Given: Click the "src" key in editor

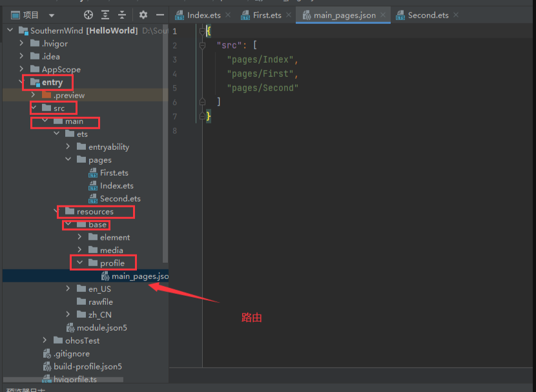Looking at the screenshot, I should 229,45.
